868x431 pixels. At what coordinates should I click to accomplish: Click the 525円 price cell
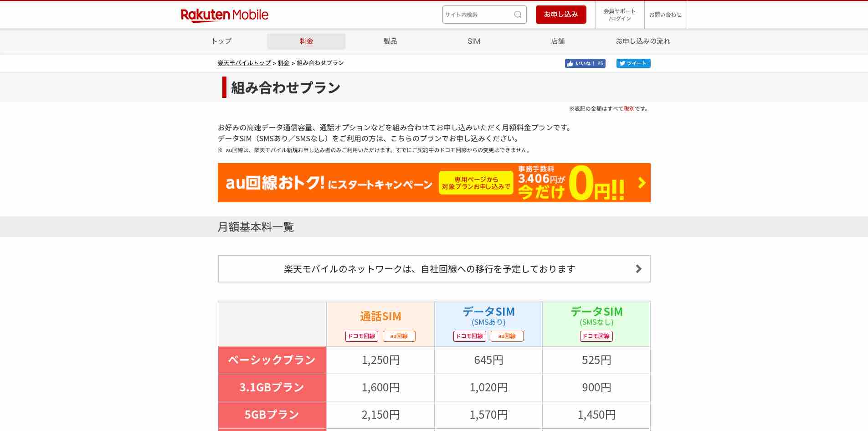[x=596, y=360]
